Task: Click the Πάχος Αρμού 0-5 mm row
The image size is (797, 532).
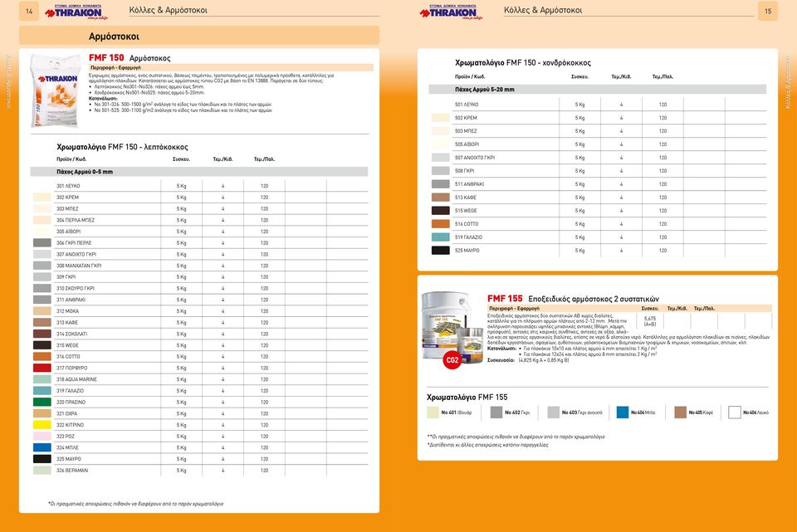Action: (x=199, y=172)
